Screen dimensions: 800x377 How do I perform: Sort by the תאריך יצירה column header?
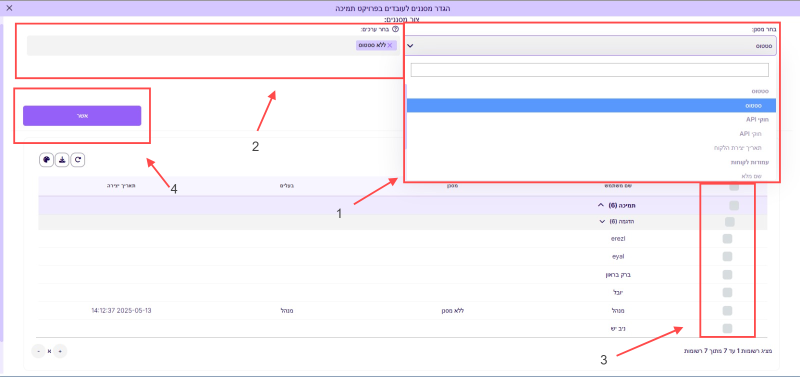pyautogui.click(x=121, y=186)
